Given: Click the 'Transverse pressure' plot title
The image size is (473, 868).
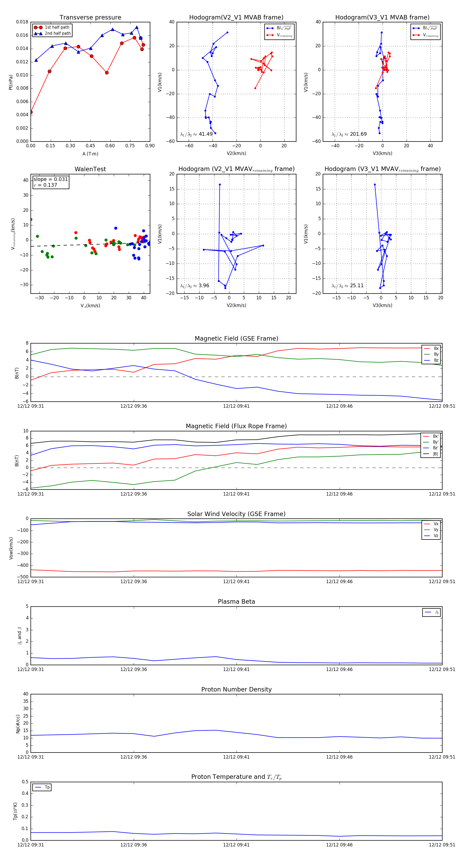Looking at the screenshot, I should (x=90, y=18).
